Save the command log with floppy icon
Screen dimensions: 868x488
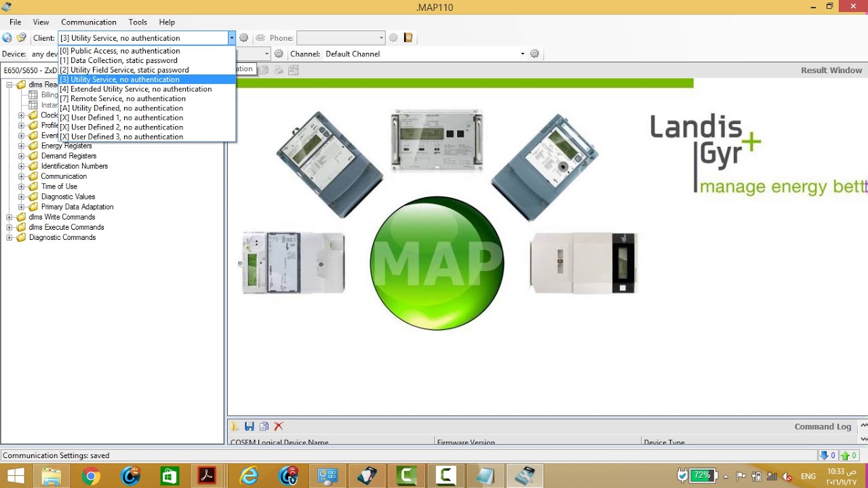[x=249, y=426]
